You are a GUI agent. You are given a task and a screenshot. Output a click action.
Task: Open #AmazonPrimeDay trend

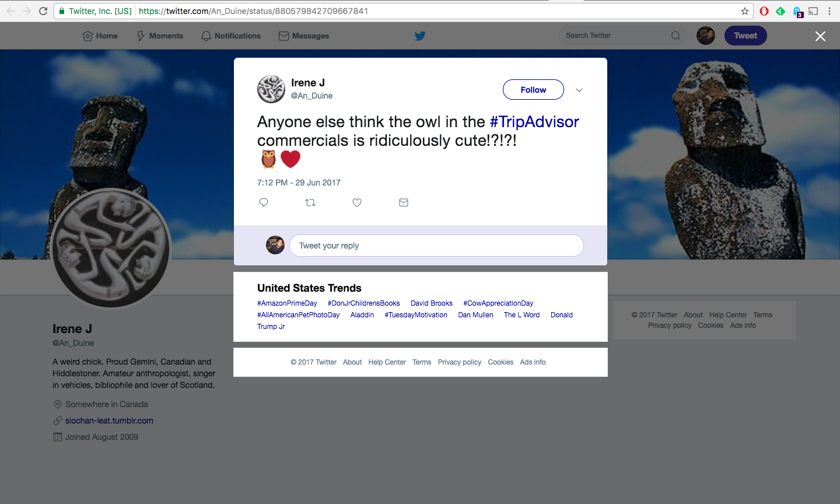pyautogui.click(x=287, y=303)
